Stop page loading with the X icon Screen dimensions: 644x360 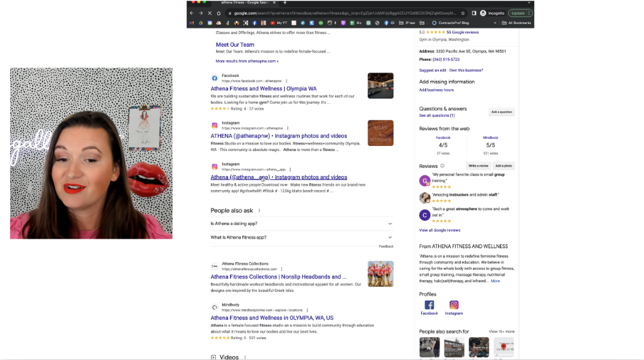point(209,13)
